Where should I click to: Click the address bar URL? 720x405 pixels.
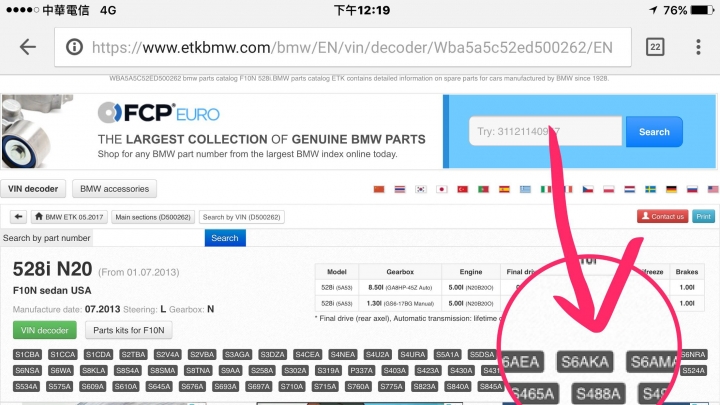click(352, 47)
